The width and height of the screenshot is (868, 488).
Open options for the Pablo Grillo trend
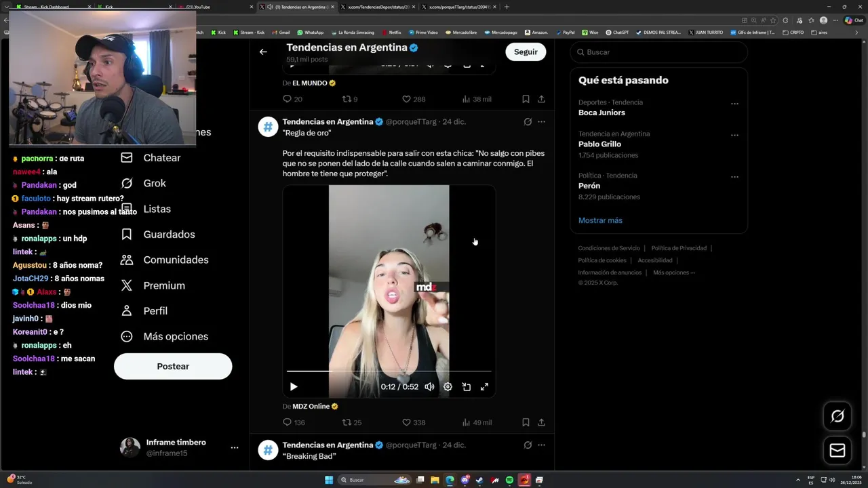(734, 135)
